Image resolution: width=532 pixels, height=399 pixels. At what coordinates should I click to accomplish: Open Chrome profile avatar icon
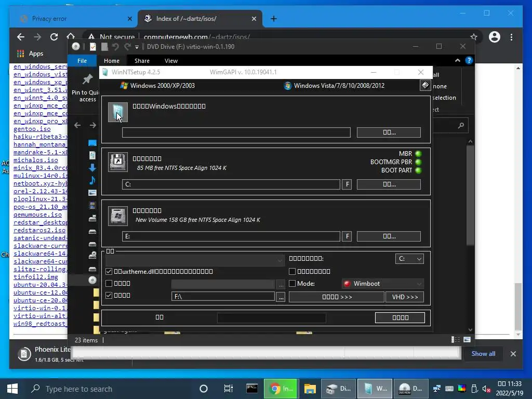coord(495,37)
